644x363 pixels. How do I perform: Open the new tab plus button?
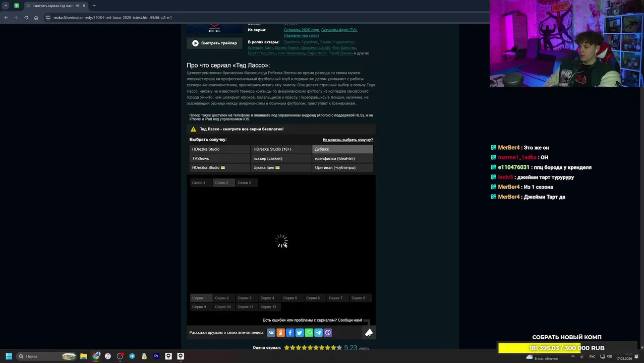coord(94,6)
